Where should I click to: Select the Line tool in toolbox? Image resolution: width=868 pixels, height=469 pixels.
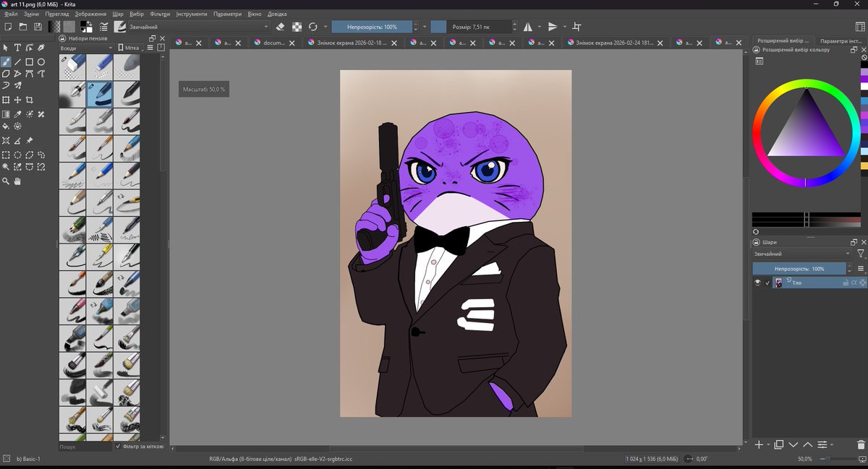17,62
